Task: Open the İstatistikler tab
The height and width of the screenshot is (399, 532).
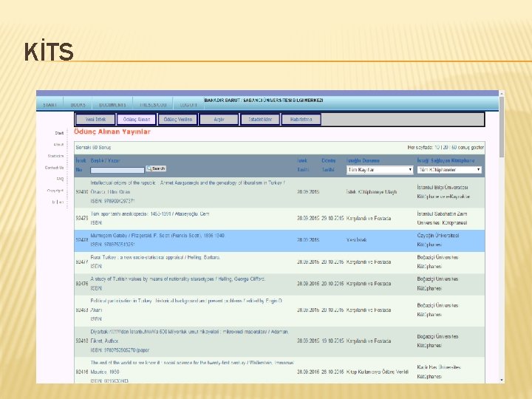Action: pyautogui.click(x=260, y=120)
